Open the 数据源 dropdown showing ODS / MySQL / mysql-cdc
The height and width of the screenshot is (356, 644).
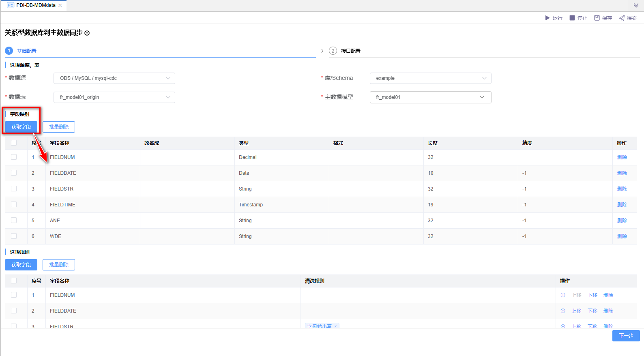coord(114,78)
